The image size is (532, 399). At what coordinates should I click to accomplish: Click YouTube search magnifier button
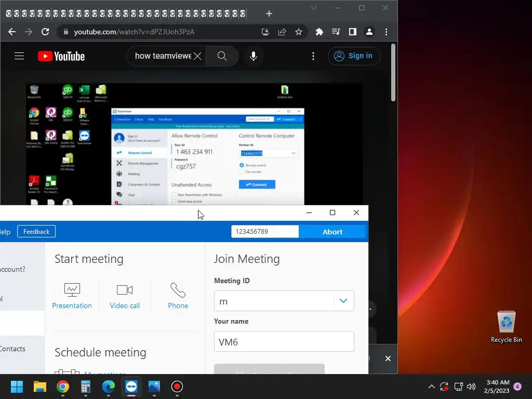pos(222,56)
